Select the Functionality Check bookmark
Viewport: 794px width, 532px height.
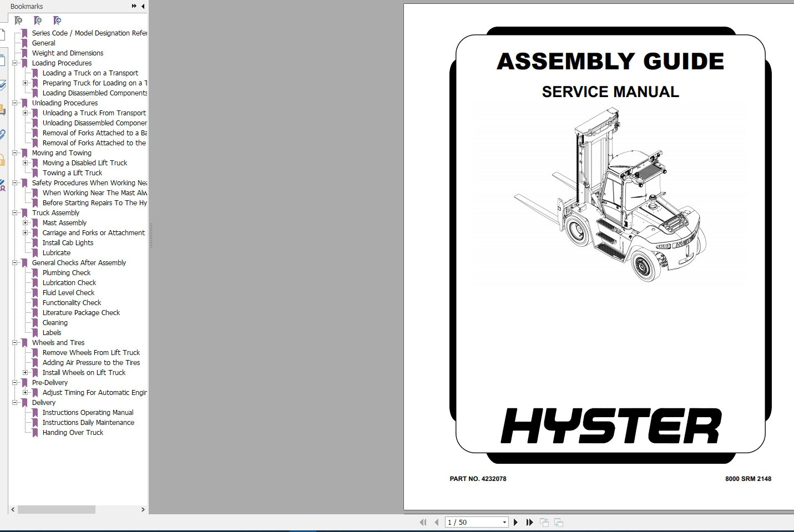[72, 303]
